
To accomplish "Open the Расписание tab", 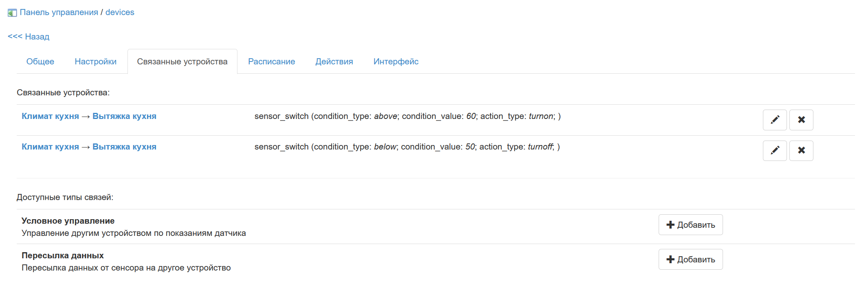I will point(271,62).
